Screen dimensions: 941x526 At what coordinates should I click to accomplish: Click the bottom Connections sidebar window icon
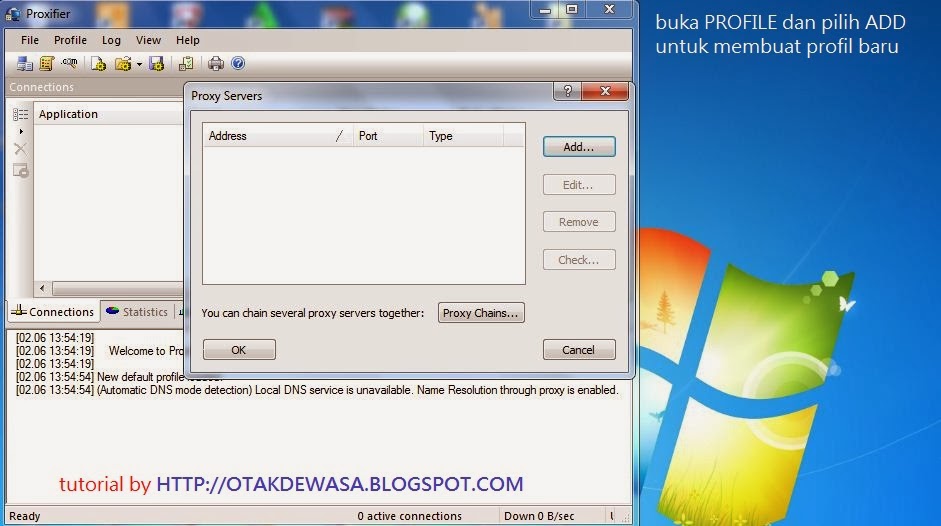pyautogui.click(x=20, y=171)
